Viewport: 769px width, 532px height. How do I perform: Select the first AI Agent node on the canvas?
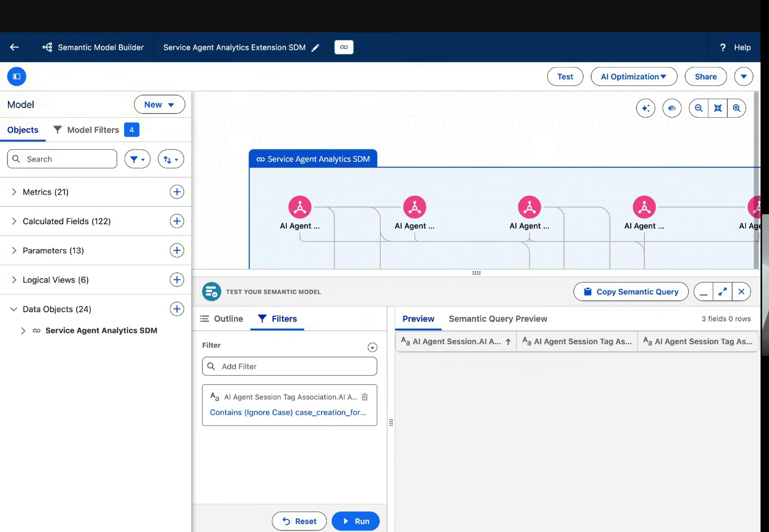(x=299, y=207)
